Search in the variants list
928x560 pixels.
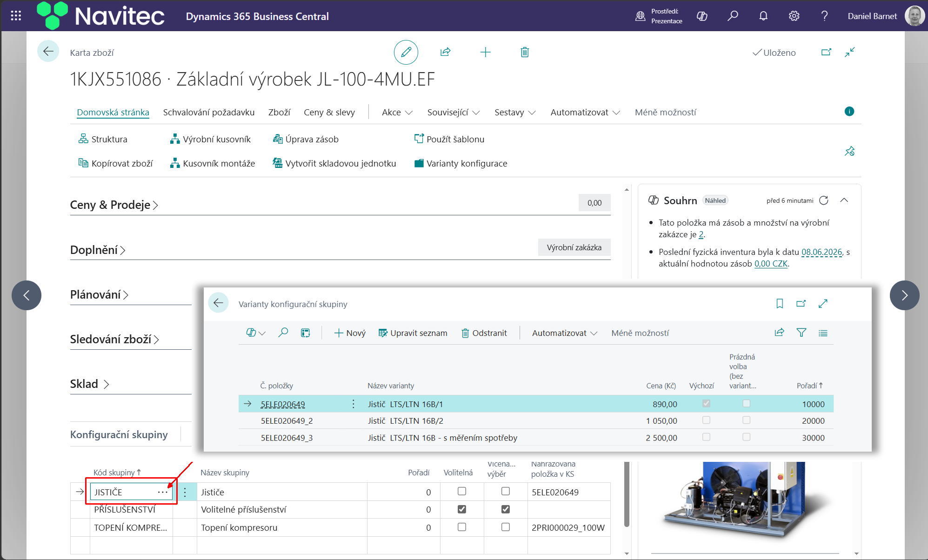click(283, 333)
